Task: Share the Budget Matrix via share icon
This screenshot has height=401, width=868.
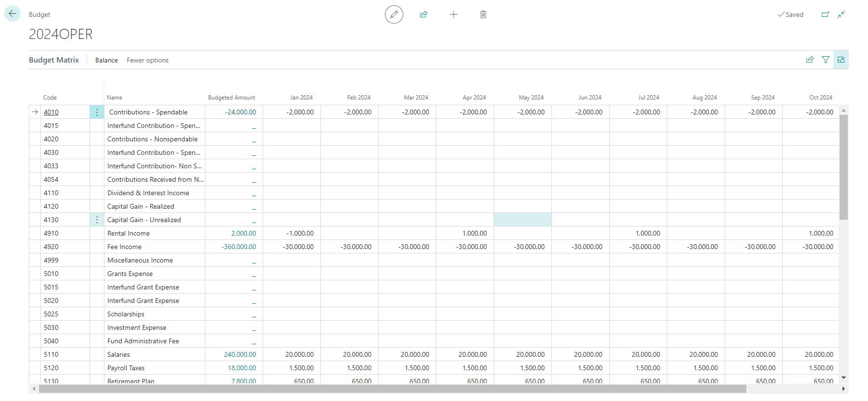Action: tap(810, 60)
